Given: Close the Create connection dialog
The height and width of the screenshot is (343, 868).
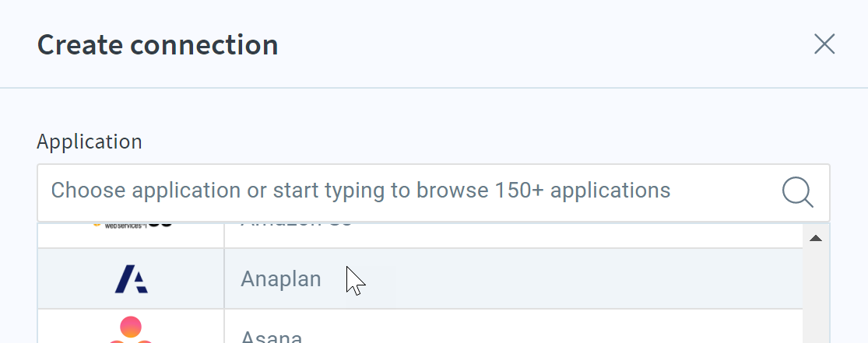Looking at the screenshot, I should click(x=824, y=44).
